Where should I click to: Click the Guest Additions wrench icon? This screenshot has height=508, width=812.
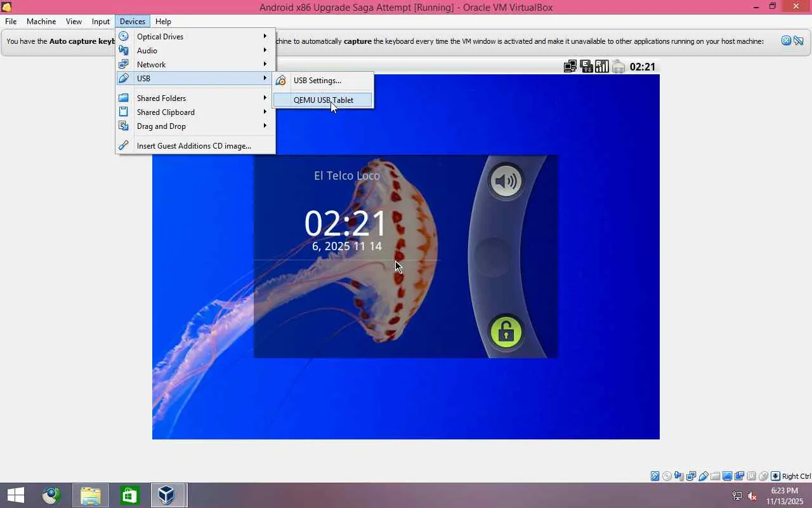124,145
